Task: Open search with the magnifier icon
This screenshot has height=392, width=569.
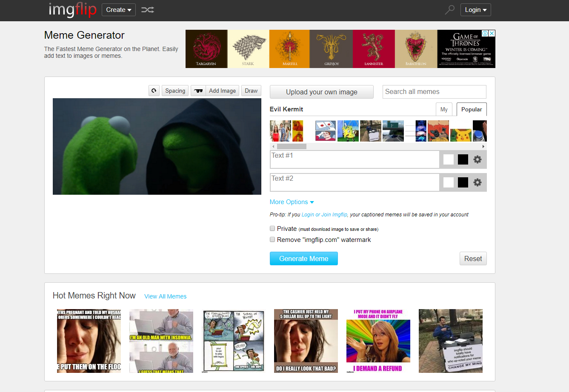Action: coord(450,9)
